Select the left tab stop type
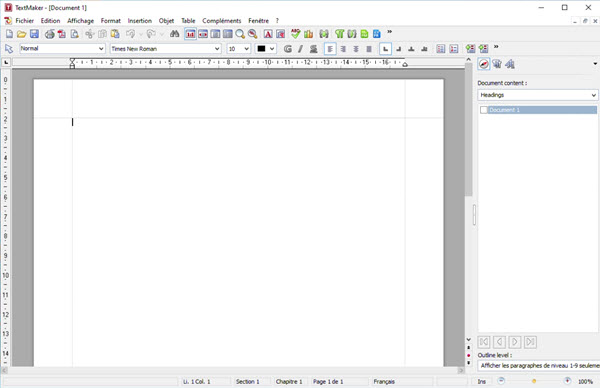 pos(385,49)
